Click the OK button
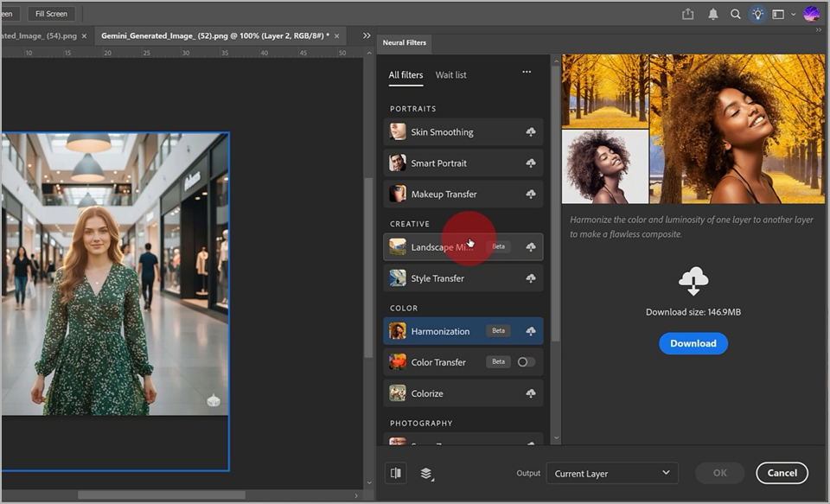The height and width of the screenshot is (504, 830). click(x=720, y=473)
